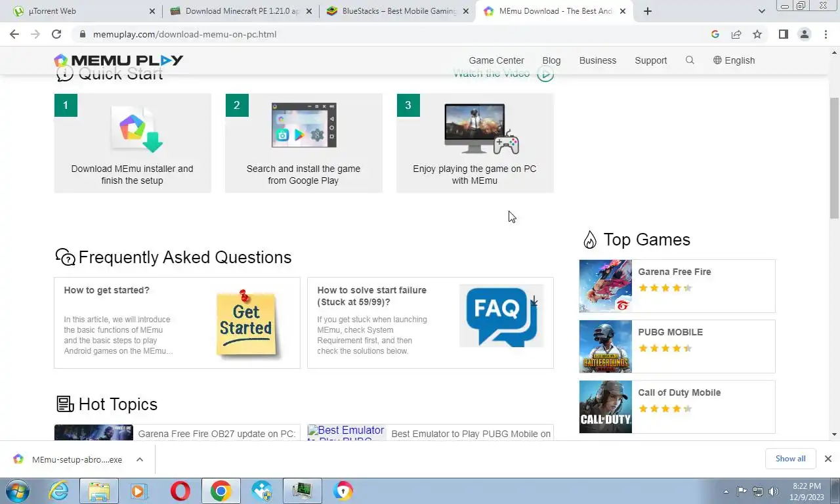The width and height of the screenshot is (840, 504).
Task: Open the site search magnifier icon
Action: click(690, 60)
